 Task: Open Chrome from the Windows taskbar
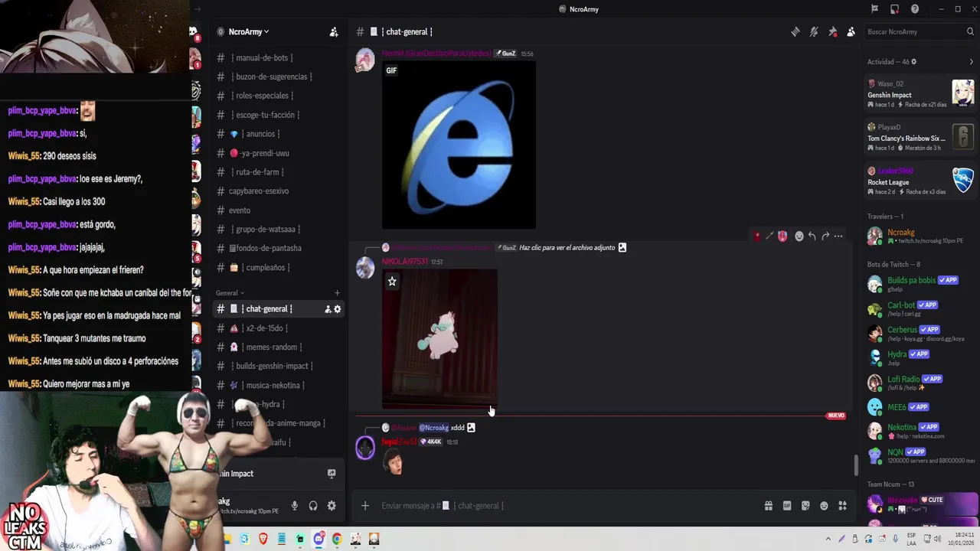point(337,539)
